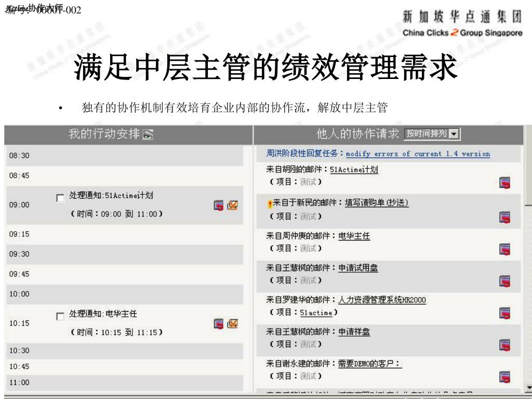Open the 51Actime计划 mail link from 胡刚

tap(354, 169)
